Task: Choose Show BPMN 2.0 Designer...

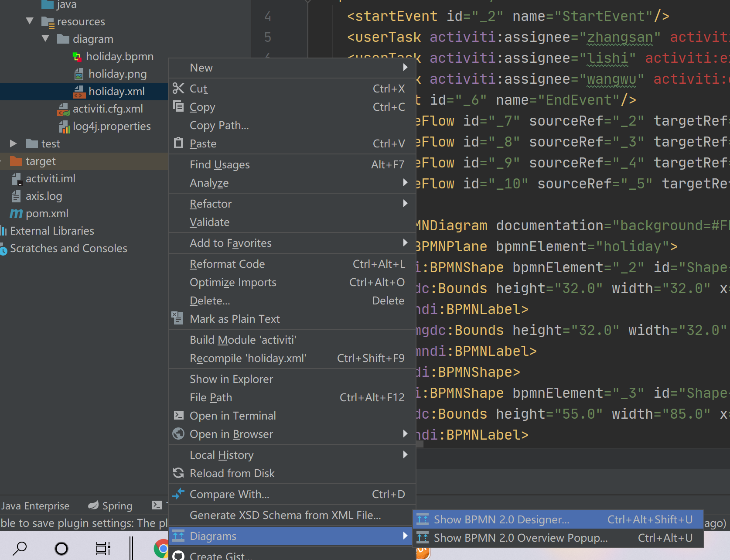Action: point(558,519)
